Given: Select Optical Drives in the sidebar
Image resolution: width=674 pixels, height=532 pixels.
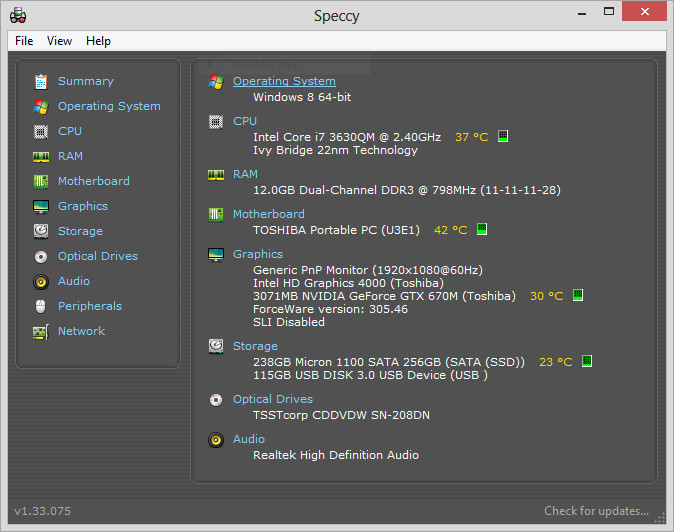Looking at the screenshot, I should click(98, 256).
